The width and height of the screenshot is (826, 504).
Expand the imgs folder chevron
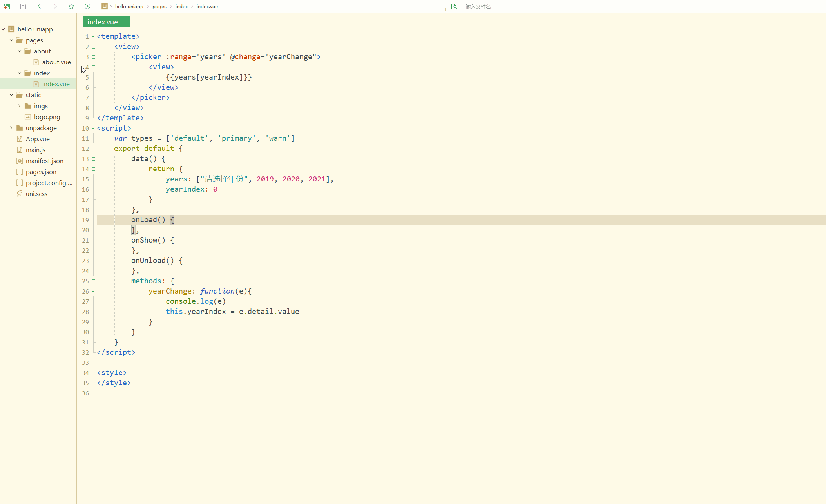coord(19,106)
